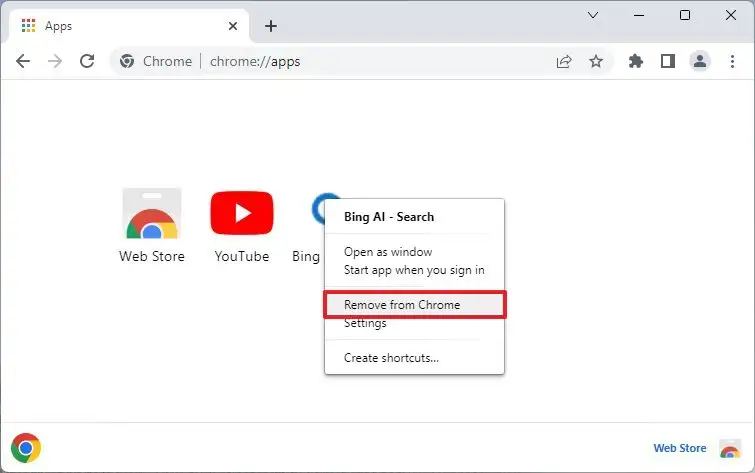This screenshot has height=473, width=755.
Task: Click the forward navigation arrow
Action: pyautogui.click(x=55, y=61)
